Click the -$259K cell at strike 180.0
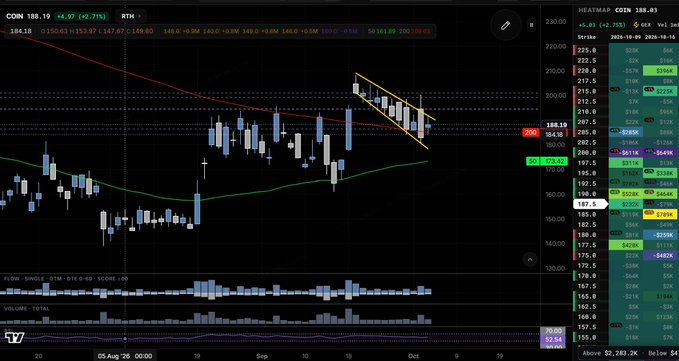679x361 pixels. [660, 235]
